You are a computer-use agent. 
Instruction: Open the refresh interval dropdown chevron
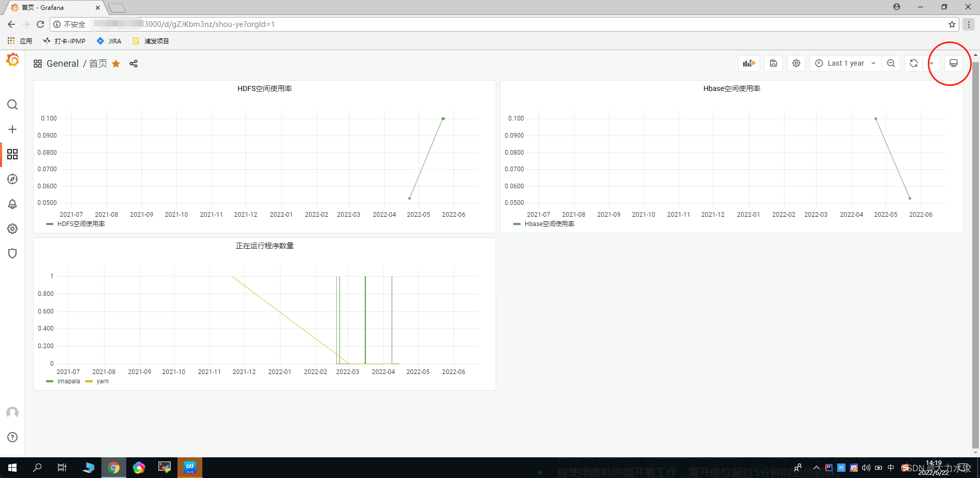[932, 63]
